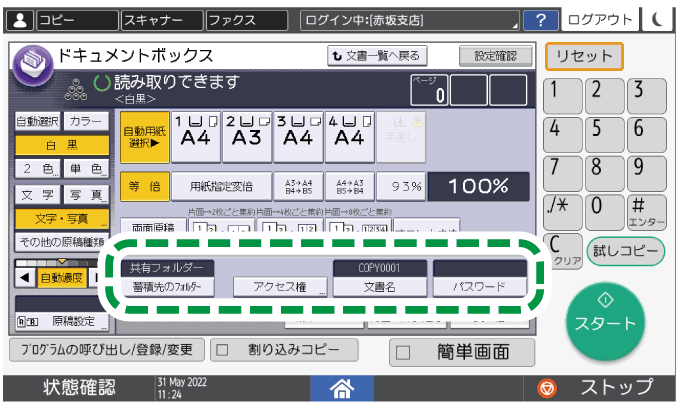Tap keypad number 3

tap(647, 96)
